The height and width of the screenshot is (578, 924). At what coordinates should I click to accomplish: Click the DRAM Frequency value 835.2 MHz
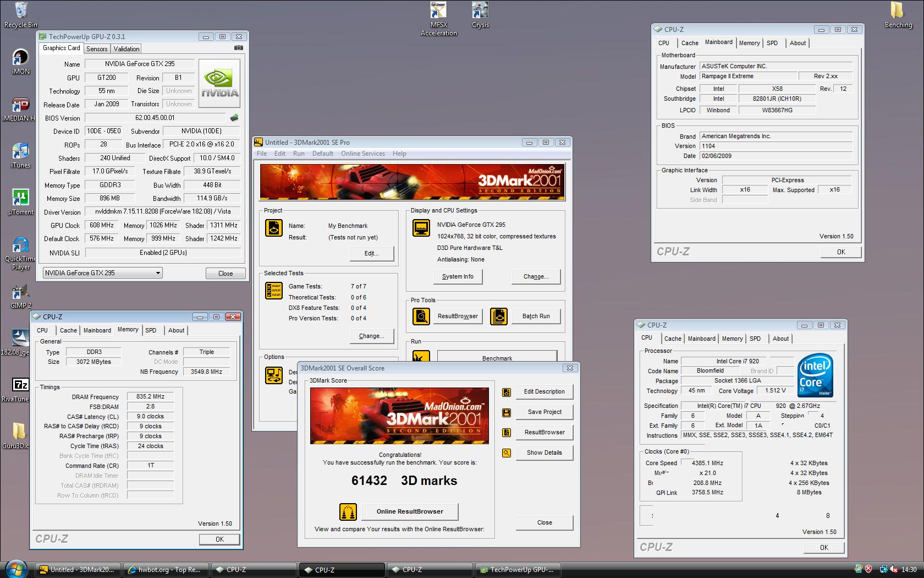click(150, 397)
